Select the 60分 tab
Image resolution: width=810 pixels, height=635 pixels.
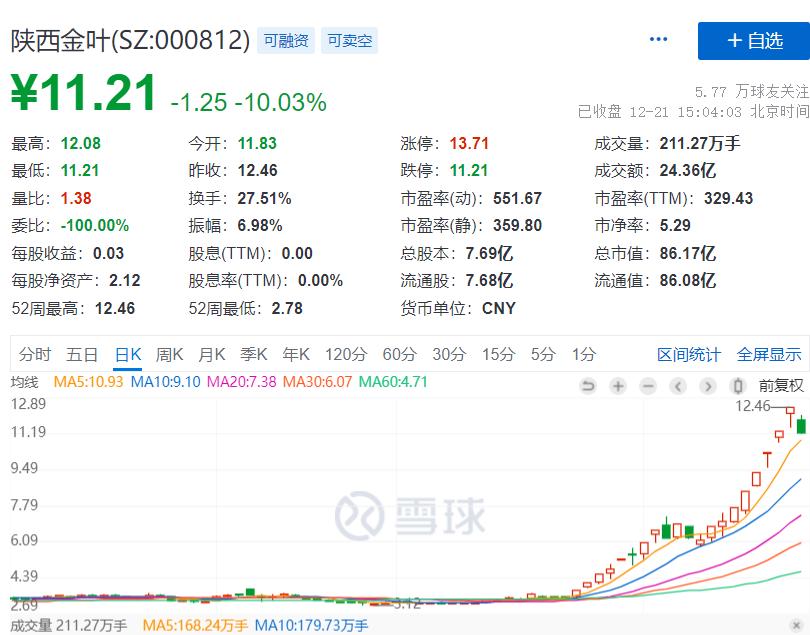pyautogui.click(x=399, y=354)
